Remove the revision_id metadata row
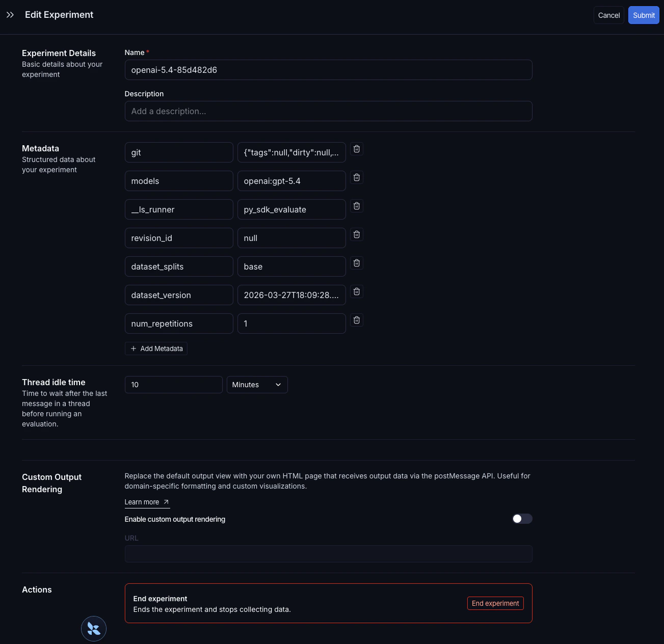This screenshot has height=644, width=664. coord(357,234)
